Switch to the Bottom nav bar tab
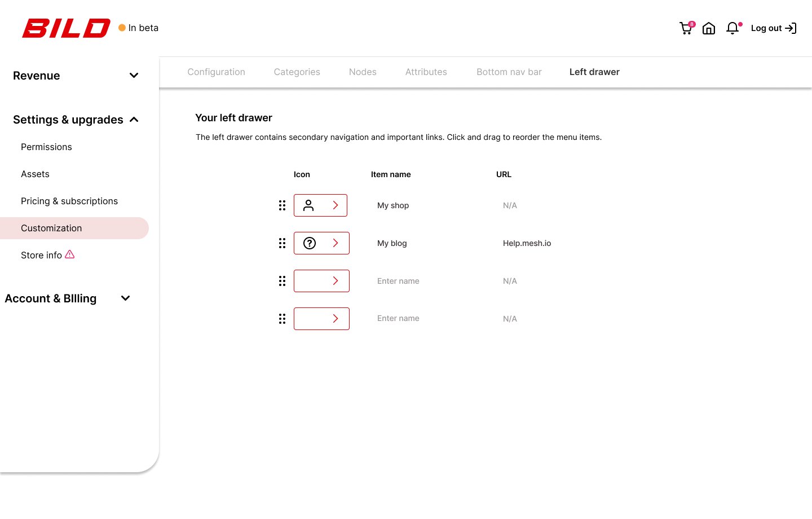 (x=509, y=72)
